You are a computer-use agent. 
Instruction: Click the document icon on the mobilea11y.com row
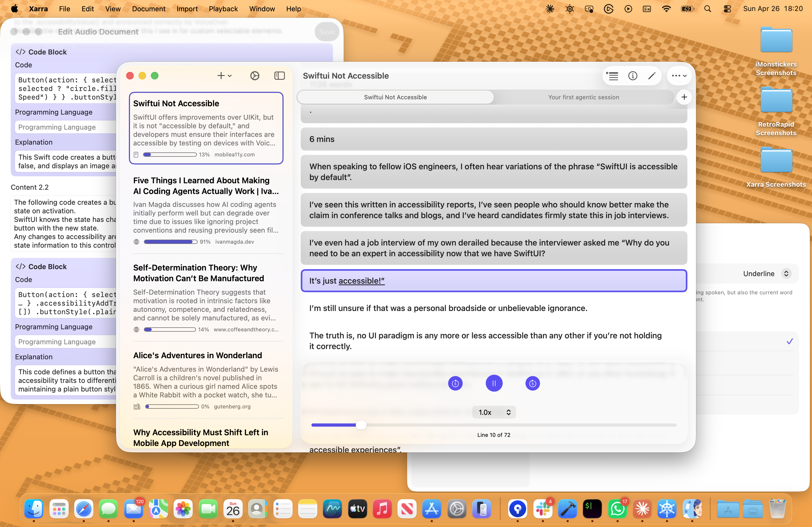[x=136, y=155]
